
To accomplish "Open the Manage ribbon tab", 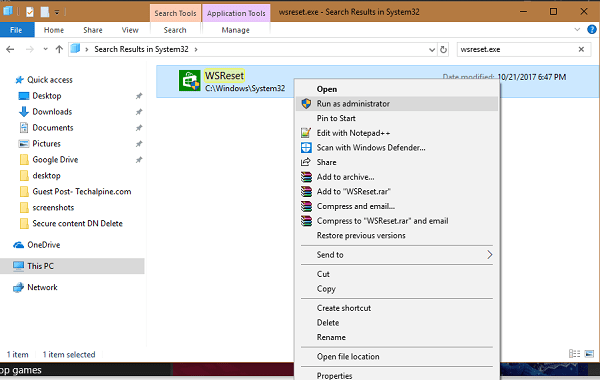I will click(235, 30).
